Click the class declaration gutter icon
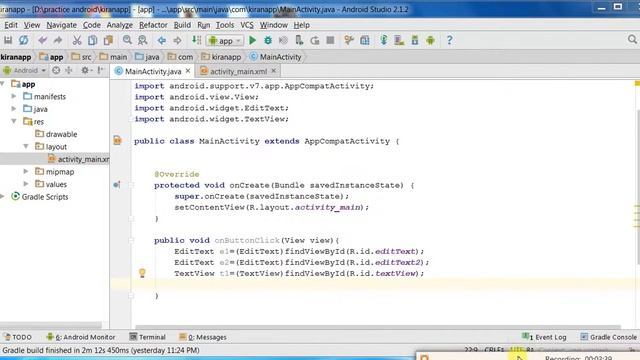The height and width of the screenshot is (360, 640). (x=117, y=140)
